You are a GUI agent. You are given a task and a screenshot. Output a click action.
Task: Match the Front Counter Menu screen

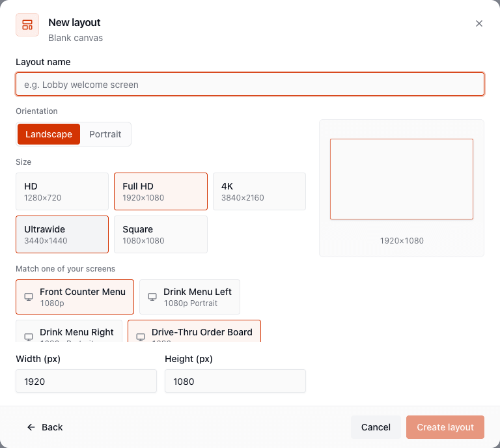click(75, 297)
